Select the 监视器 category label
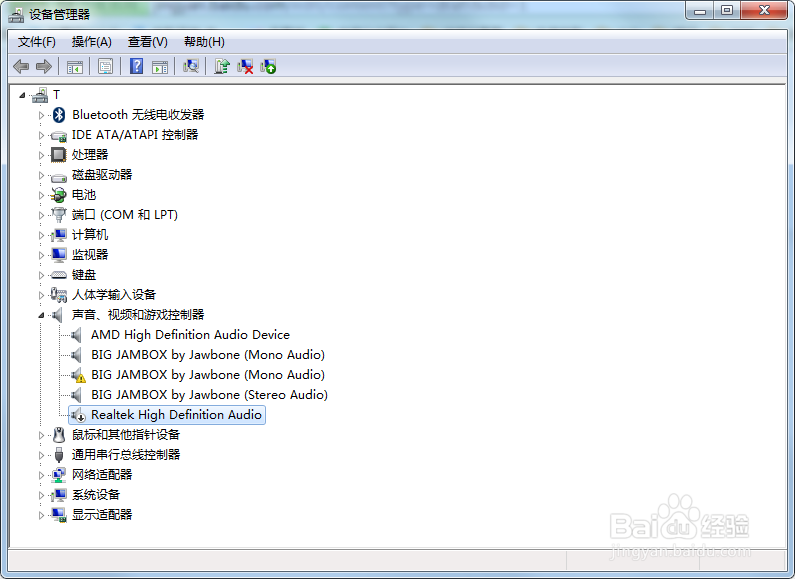This screenshot has height=579, width=795. (x=90, y=255)
